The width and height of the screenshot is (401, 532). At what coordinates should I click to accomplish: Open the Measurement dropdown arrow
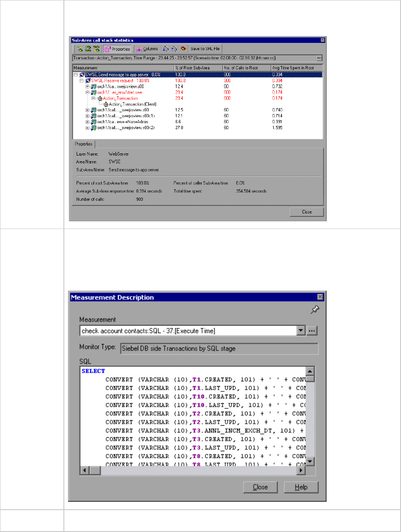coord(301,330)
